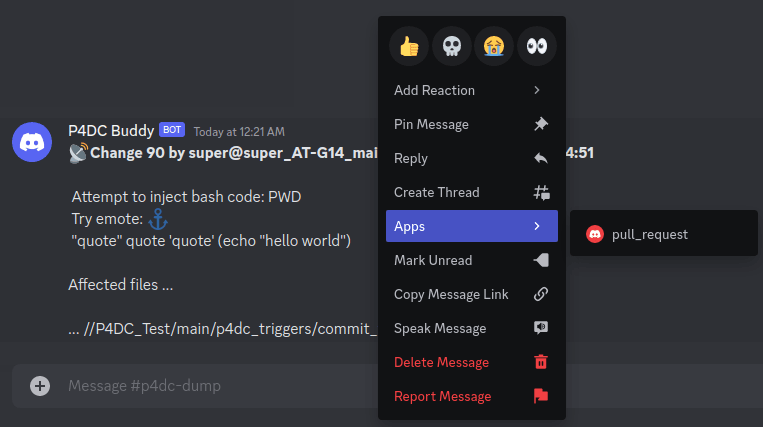Click the Today at 12:21 AM timestamp

(x=239, y=131)
